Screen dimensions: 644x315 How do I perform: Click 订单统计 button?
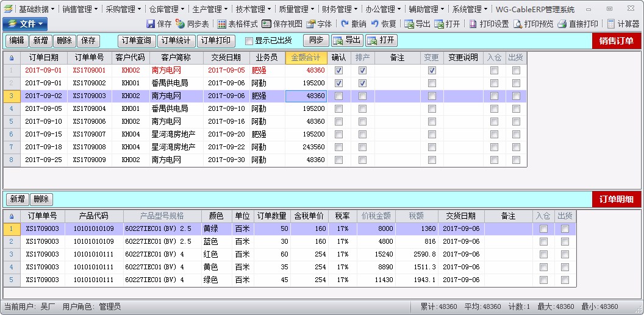click(176, 41)
